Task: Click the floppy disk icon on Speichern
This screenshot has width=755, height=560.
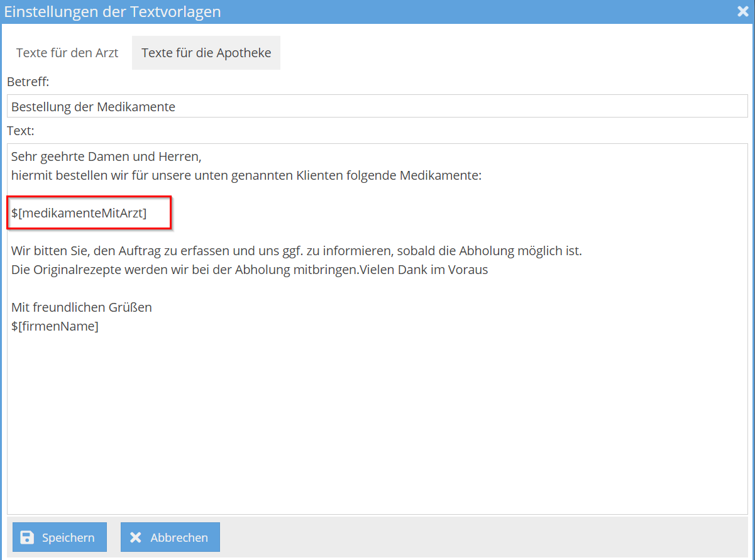Action: pos(27,537)
